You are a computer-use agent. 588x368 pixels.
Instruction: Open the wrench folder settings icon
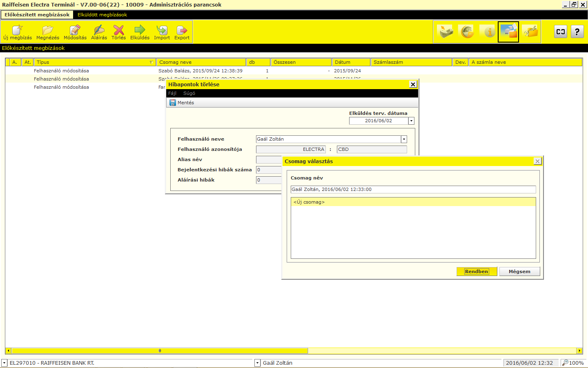point(530,31)
